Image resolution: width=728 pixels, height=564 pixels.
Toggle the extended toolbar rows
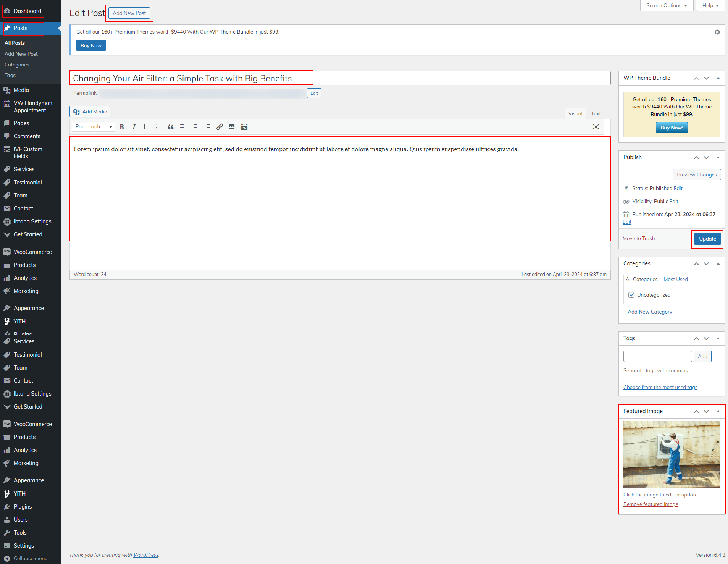tap(244, 127)
